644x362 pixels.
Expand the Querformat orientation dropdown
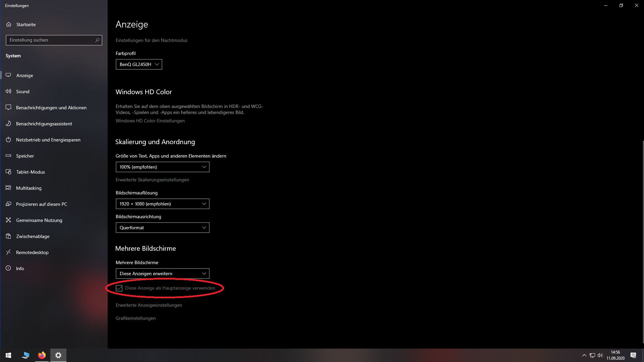point(162,228)
